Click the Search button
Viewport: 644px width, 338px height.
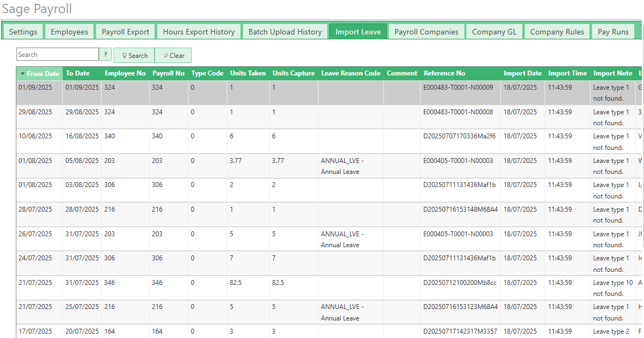click(x=134, y=55)
